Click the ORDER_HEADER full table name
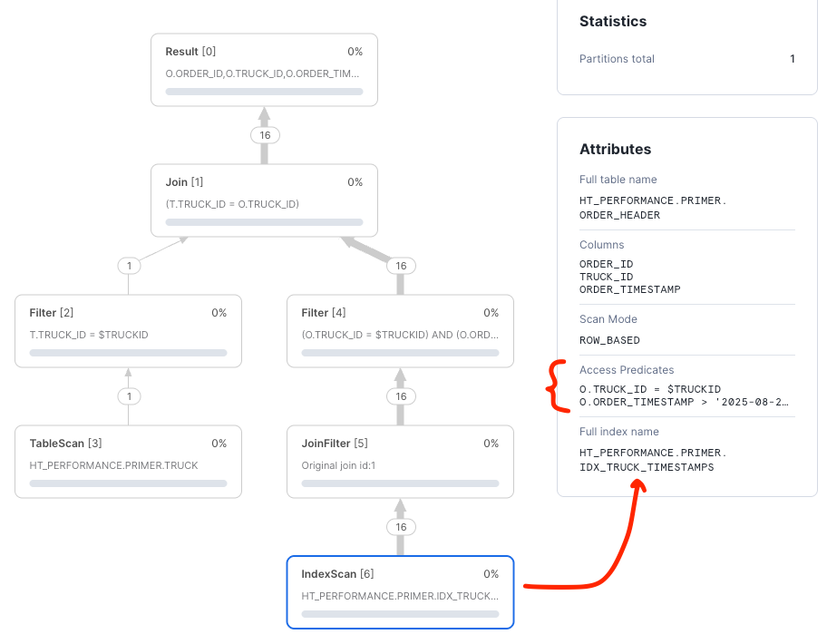This screenshot has height=644, width=827. click(x=619, y=215)
